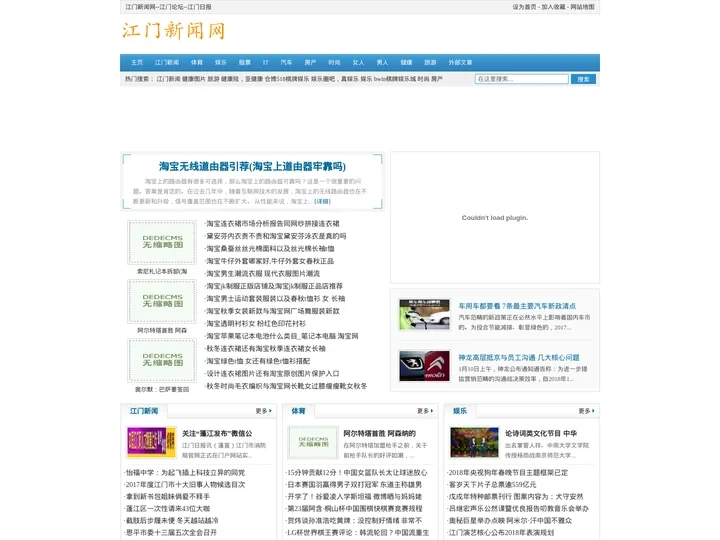Click the 加入收藏 link
This screenshot has height=540, width=720.
[553, 7]
